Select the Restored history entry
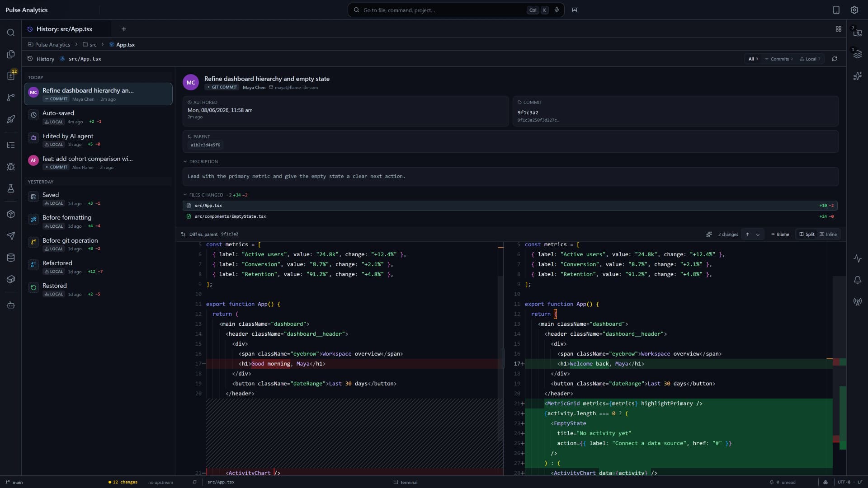 click(98, 290)
